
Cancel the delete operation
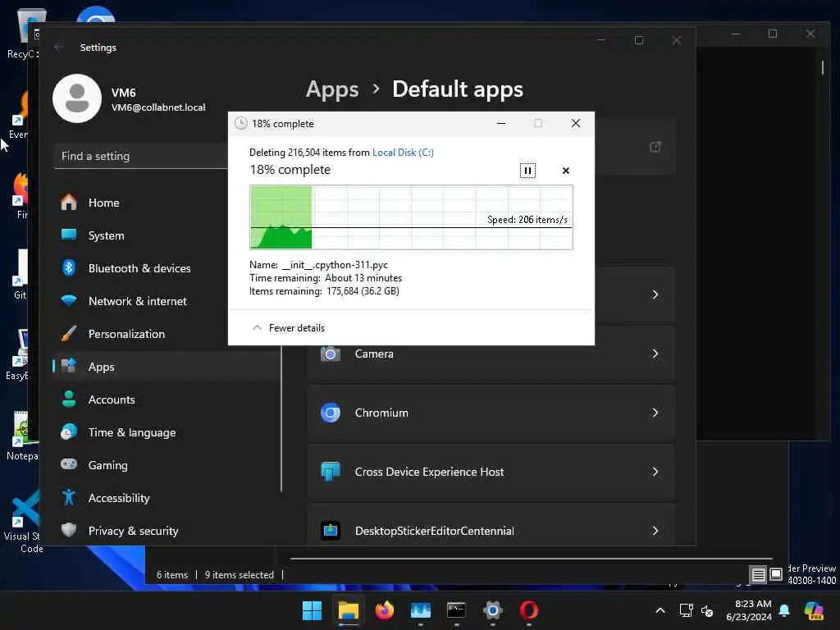coord(566,171)
